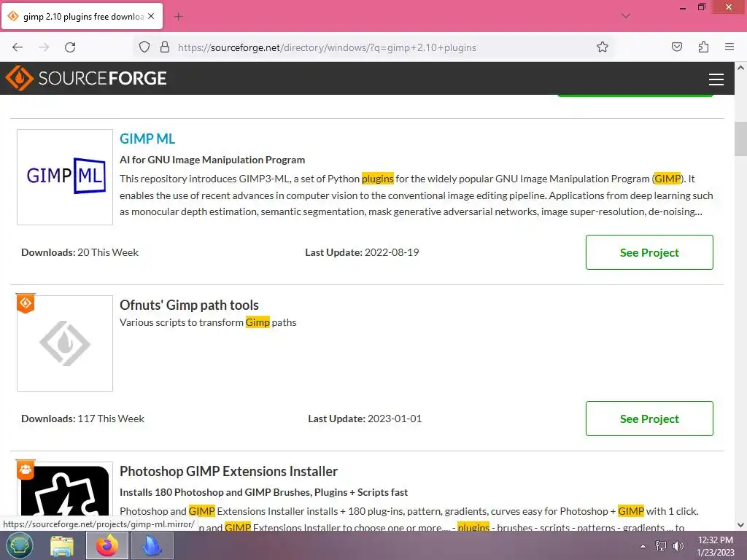Viewport: 747px width, 560px height.
Task: Click the 'Last Update: 2023-01-01' text
Action: tap(365, 419)
